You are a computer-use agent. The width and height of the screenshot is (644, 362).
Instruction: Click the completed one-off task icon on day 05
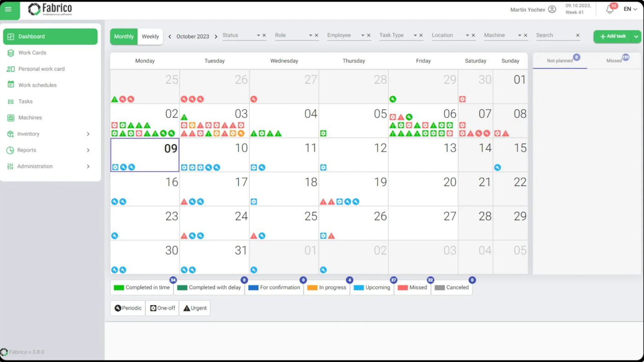point(323,134)
